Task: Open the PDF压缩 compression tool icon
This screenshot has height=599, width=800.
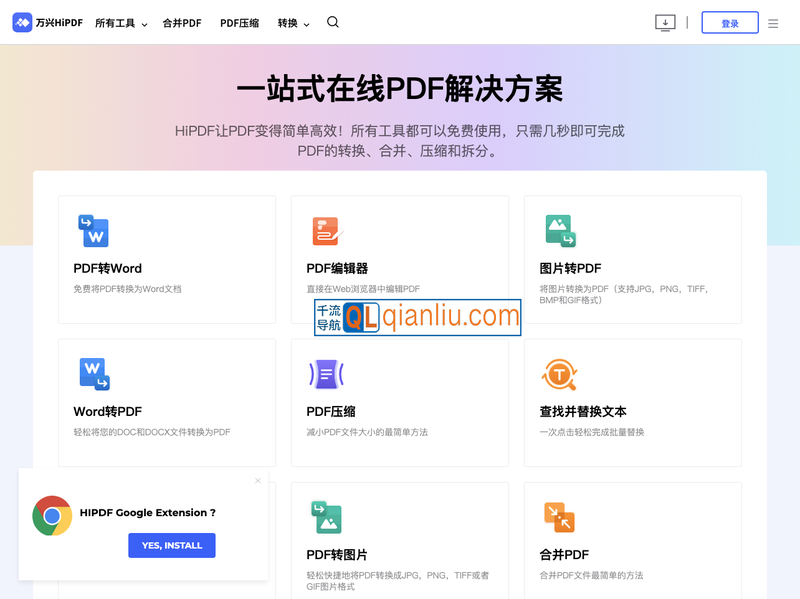Action: (x=325, y=374)
